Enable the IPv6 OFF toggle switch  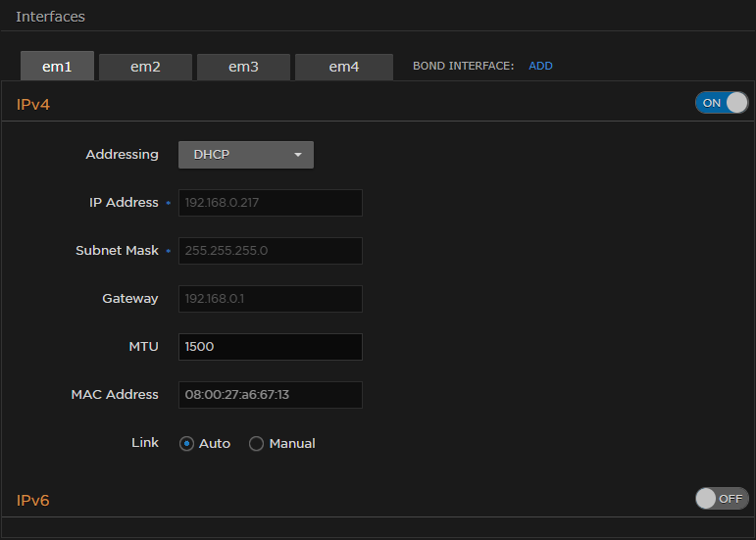[722, 498]
